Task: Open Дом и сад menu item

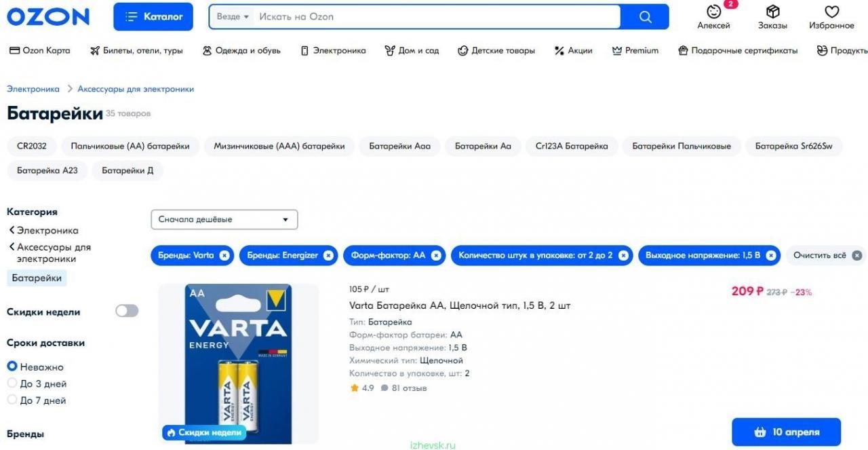Action: tap(412, 50)
